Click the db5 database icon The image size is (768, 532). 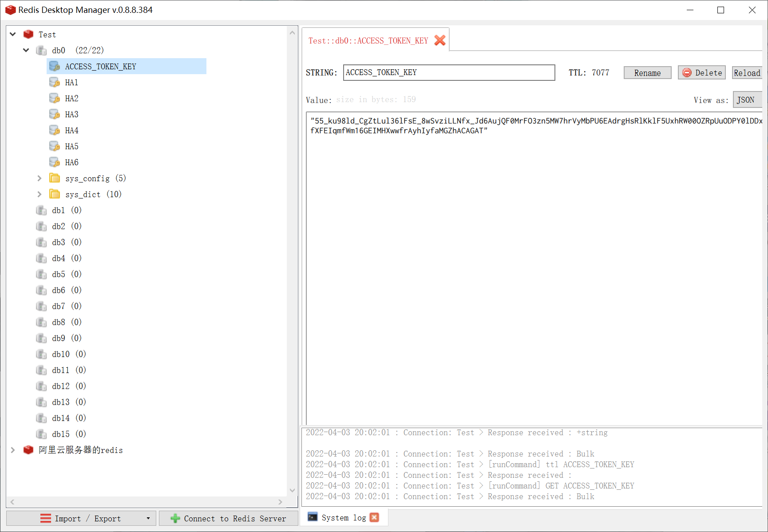(x=41, y=274)
